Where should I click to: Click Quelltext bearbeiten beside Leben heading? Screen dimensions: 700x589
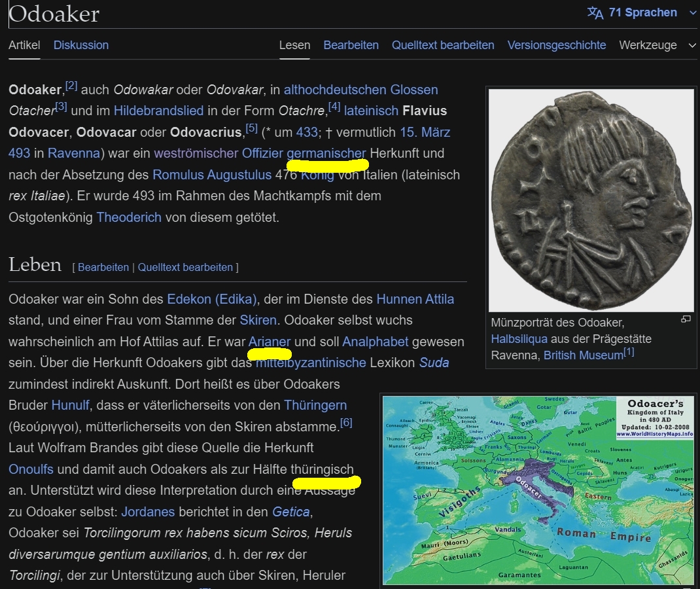pos(185,268)
